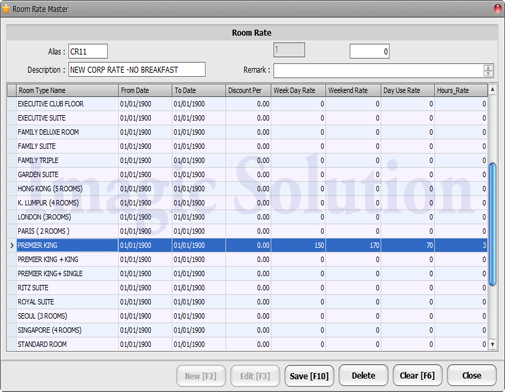The image size is (505, 392).
Task: Click Discount Per cell of EXECUTIVE SUITE
Action: click(248, 118)
